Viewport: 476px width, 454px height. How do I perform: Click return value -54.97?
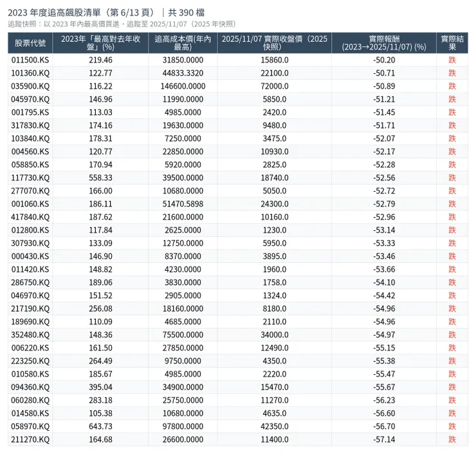click(x=384, y=335)
